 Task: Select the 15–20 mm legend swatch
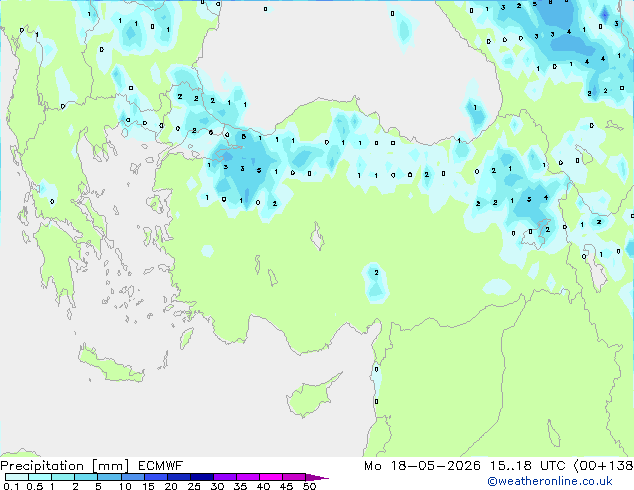pyautogui.click(x=155, y=477)
